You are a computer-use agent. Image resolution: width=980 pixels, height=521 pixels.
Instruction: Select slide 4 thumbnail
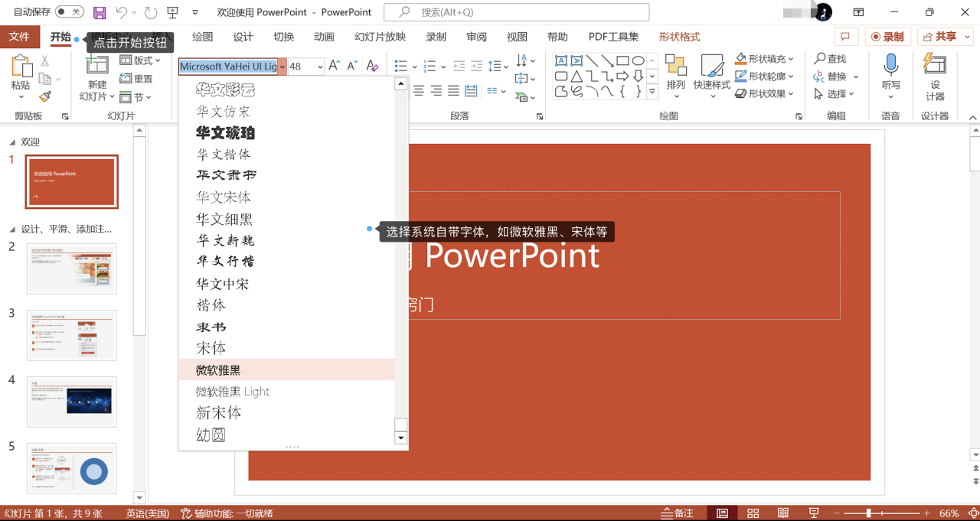click(x=72, y=402)
